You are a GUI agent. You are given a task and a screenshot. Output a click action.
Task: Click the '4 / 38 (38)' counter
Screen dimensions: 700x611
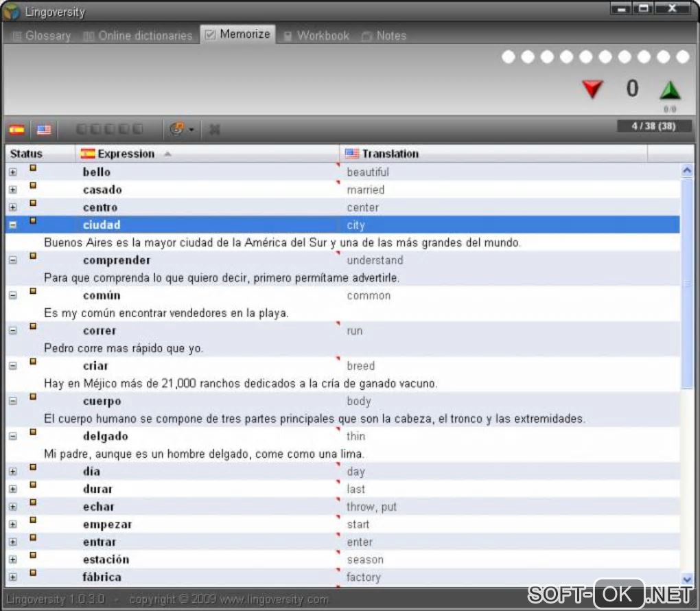653,126
